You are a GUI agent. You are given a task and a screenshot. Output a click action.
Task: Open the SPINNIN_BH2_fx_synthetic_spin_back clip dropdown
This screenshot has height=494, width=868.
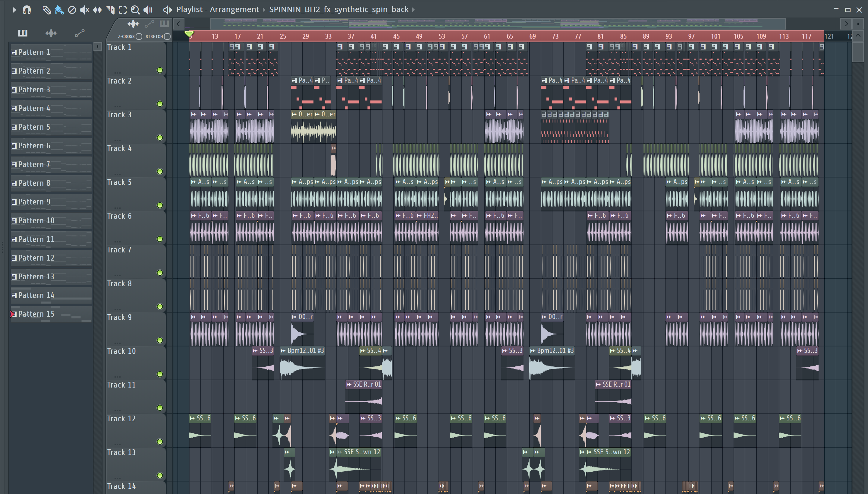(x=339, y=10)
